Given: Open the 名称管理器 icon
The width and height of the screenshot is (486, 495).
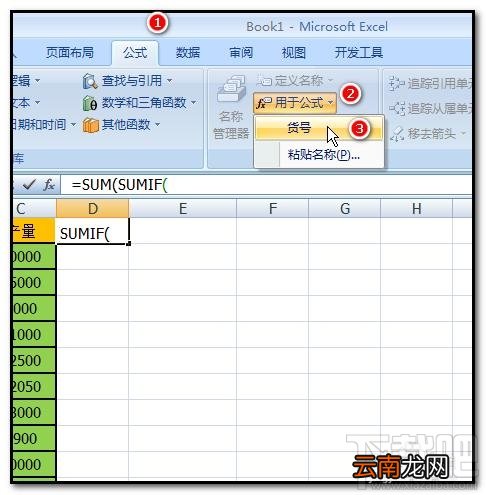Looking at the screenshot, I should tap(231, 89).
